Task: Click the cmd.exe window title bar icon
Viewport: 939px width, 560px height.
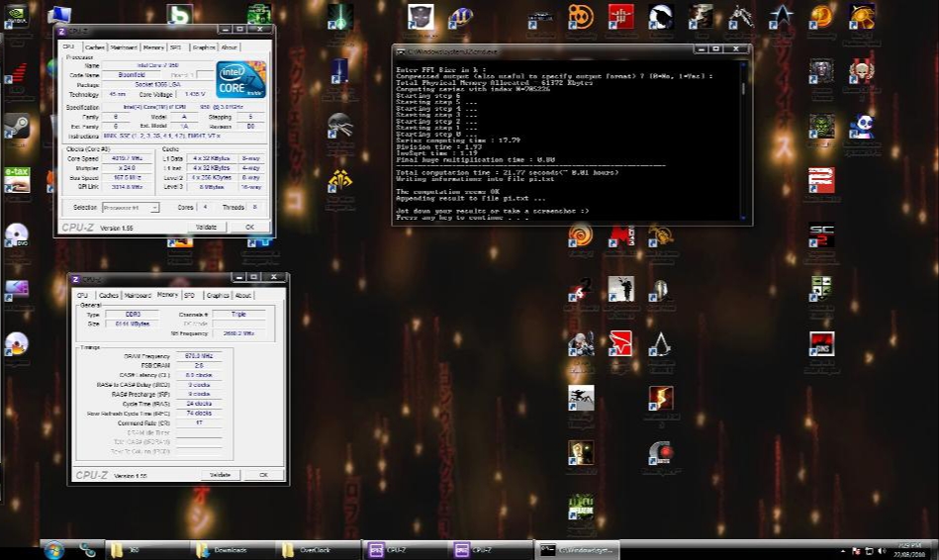Action: click(401, 52)
